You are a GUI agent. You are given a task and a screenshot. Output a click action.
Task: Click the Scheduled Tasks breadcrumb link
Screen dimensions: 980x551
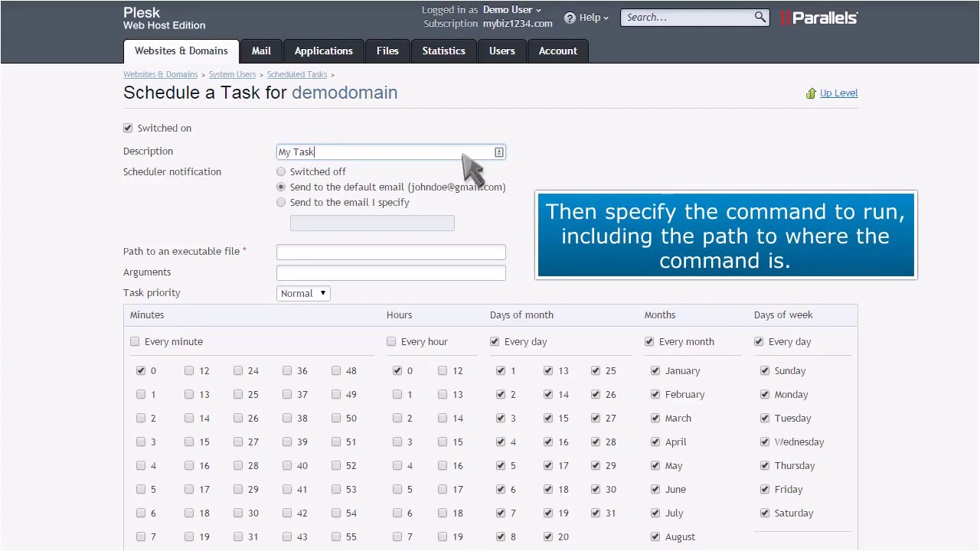tap(297, 74)
